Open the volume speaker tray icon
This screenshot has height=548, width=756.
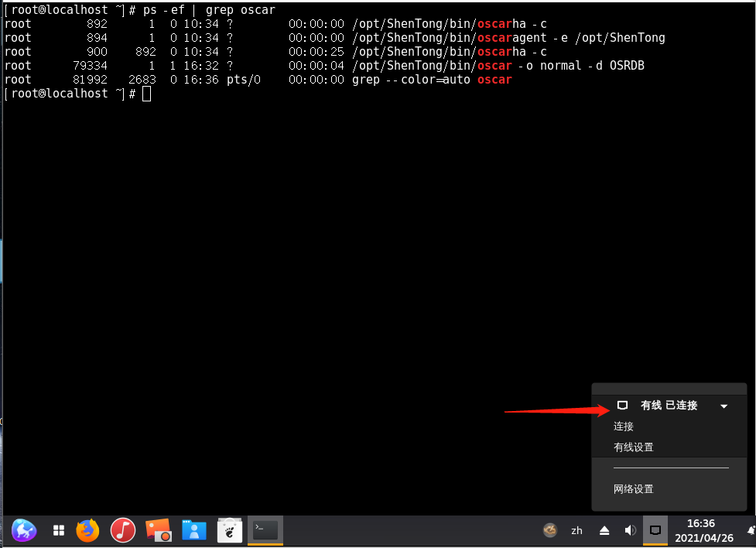point(630,530)
